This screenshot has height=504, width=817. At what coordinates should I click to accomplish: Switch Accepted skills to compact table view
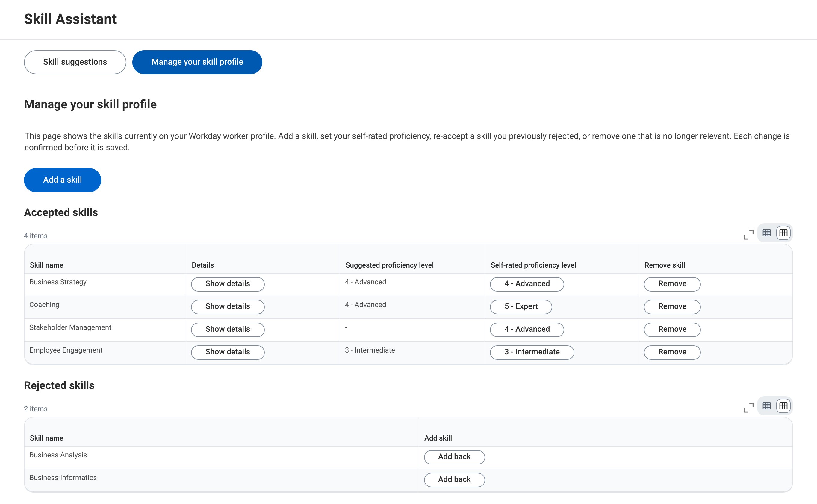point(767,233)
